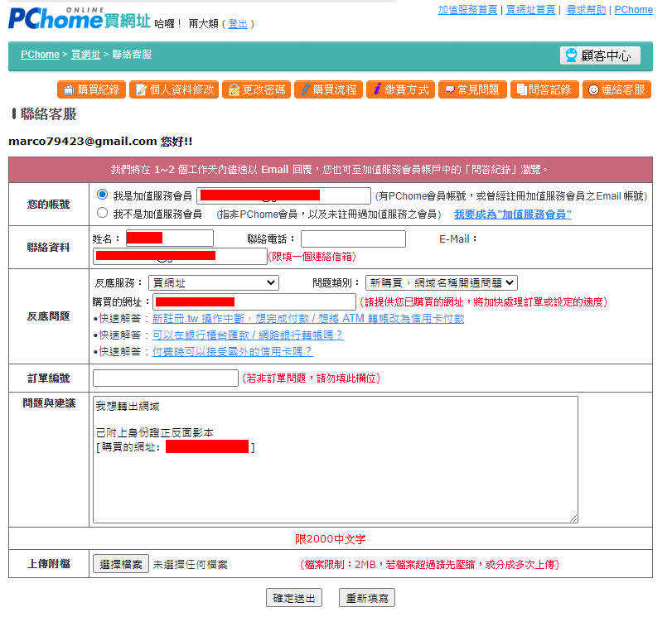
Task: Click the 聯絡電話 input field
Action: (353, 239)
